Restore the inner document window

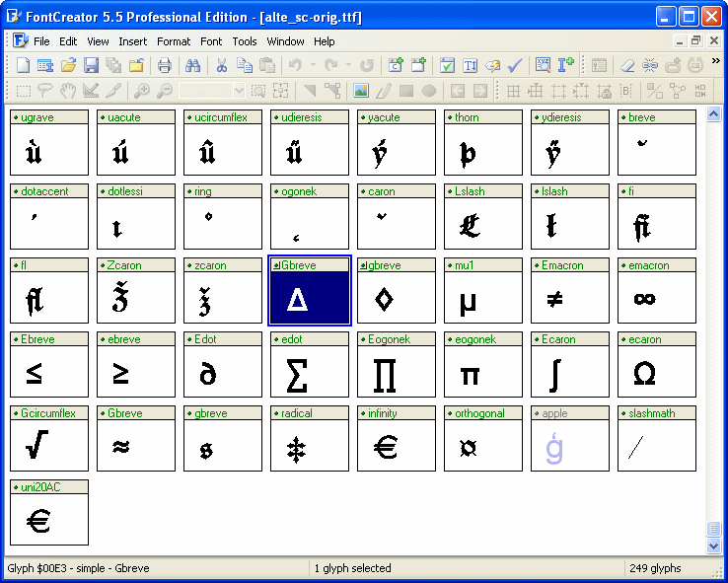click(696, 40)
